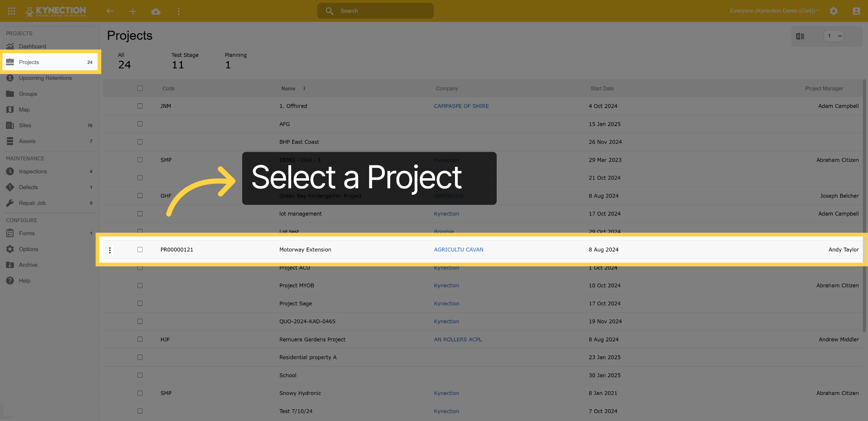This screenshot has width=868, height=421.
Task: Open the CAMPASPE OF SHIRE company link
Action: pyautogui.click(x=461, y=106)
